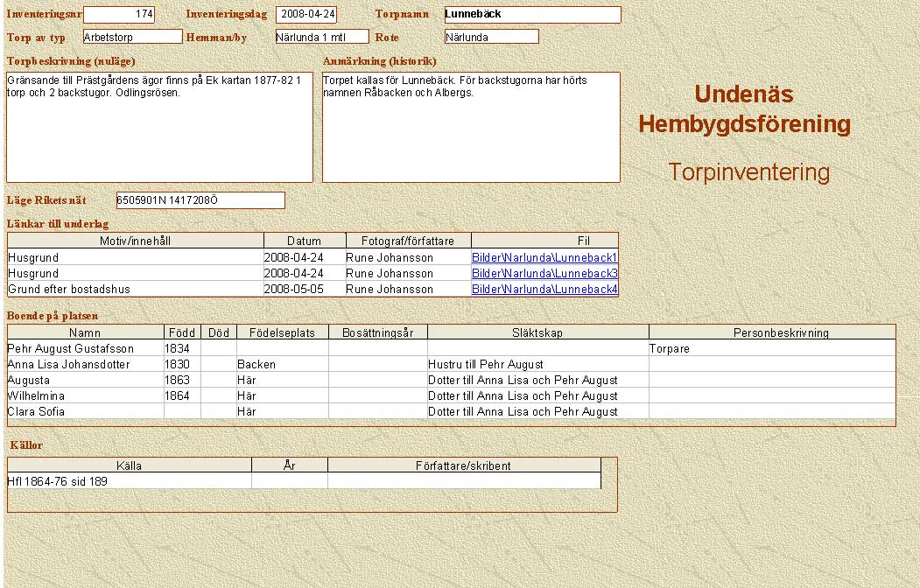
Task: Select the Pehr August Gustafsson name cell
Action: pyautogui.click(x=85, y=348)
